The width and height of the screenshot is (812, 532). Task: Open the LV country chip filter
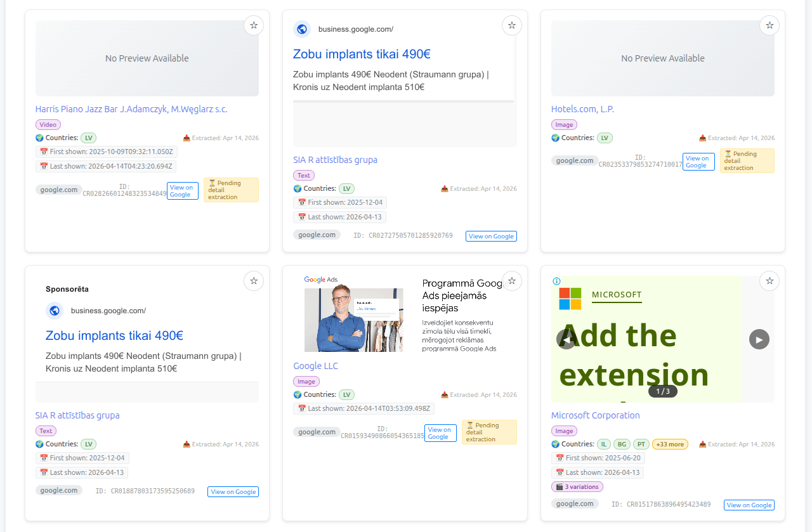[x=346, y=188]
